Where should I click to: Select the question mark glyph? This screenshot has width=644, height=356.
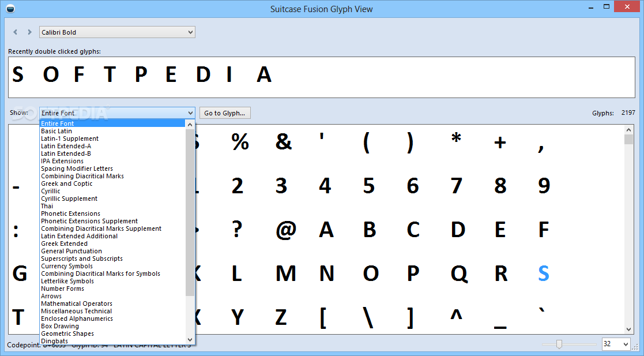coord(237,230)
